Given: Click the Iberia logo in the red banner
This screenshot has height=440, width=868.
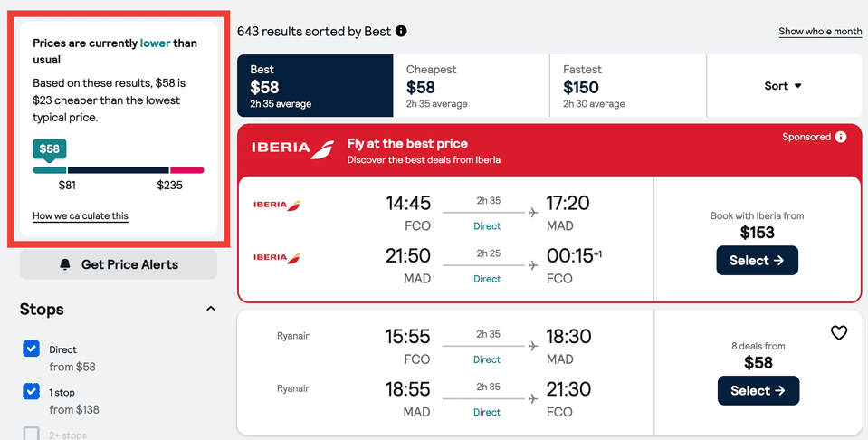Looking at the screenshot, I should pyautogui.click(x=292, y=149).
